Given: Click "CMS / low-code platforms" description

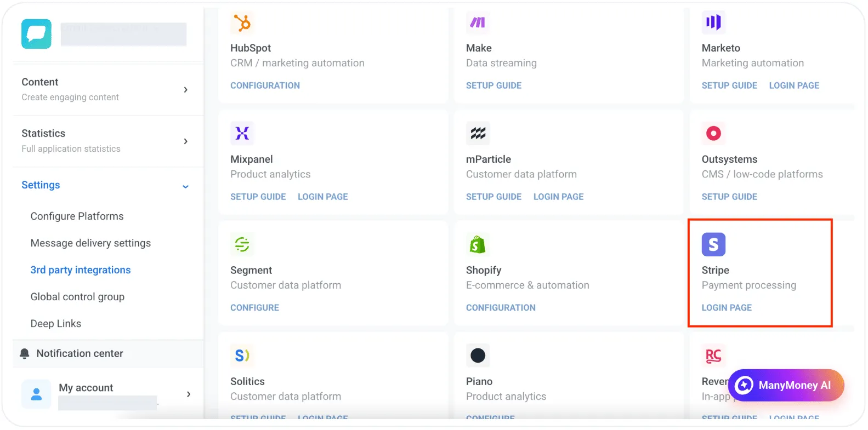Looking at the screenshot, I should pyautogui.click(x=762, y=174).
